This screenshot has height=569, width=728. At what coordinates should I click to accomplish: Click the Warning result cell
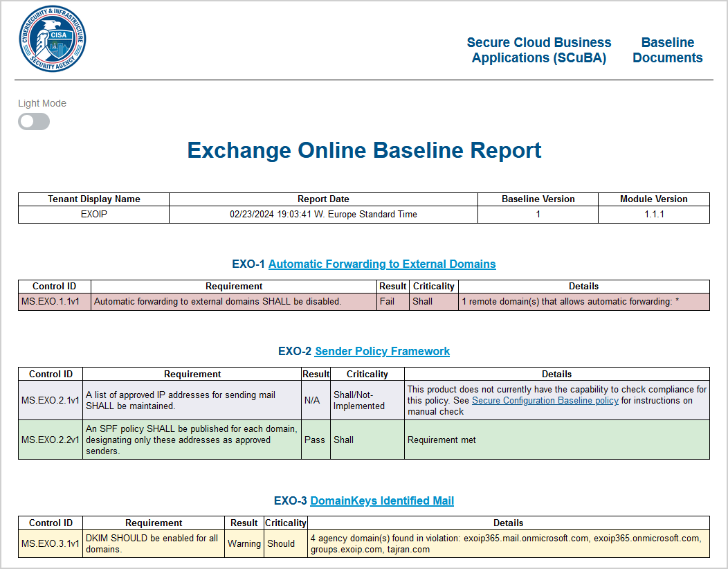[244, 543]
